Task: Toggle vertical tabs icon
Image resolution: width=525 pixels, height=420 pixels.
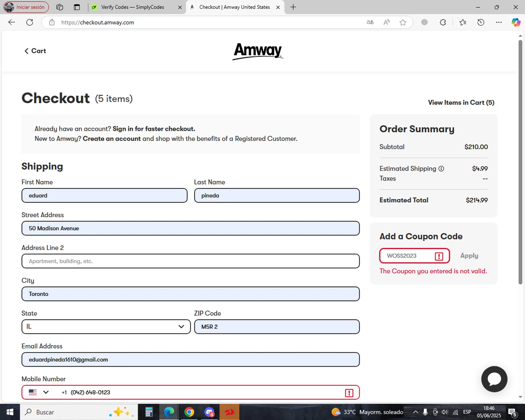Action: point(77,7)
